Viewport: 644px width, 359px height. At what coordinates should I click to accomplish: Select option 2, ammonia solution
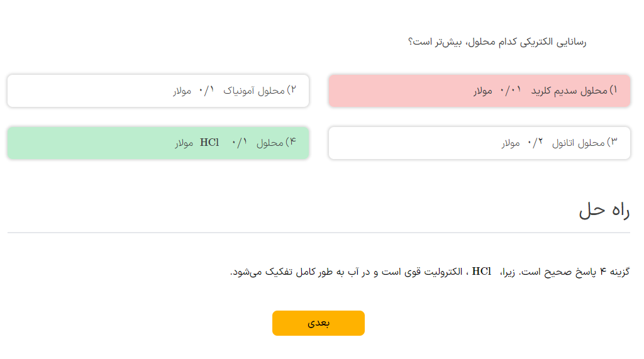[158, 91]
